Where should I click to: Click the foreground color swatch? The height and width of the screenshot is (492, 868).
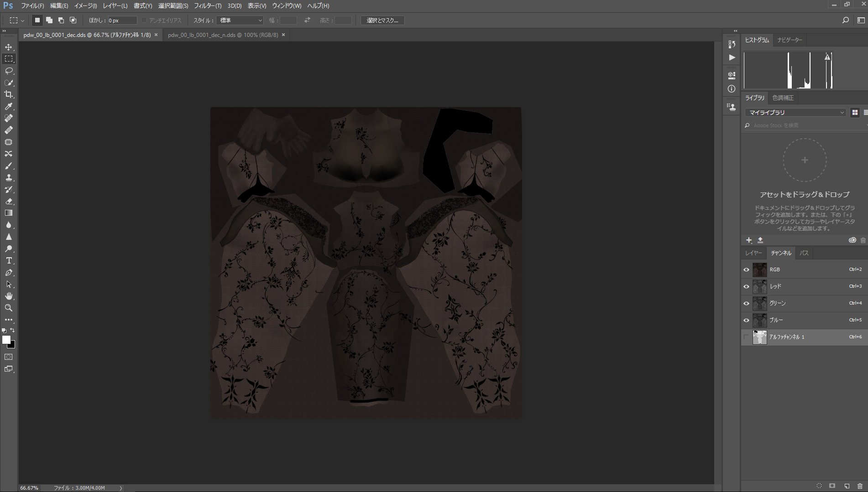click(x=6, y=340)
